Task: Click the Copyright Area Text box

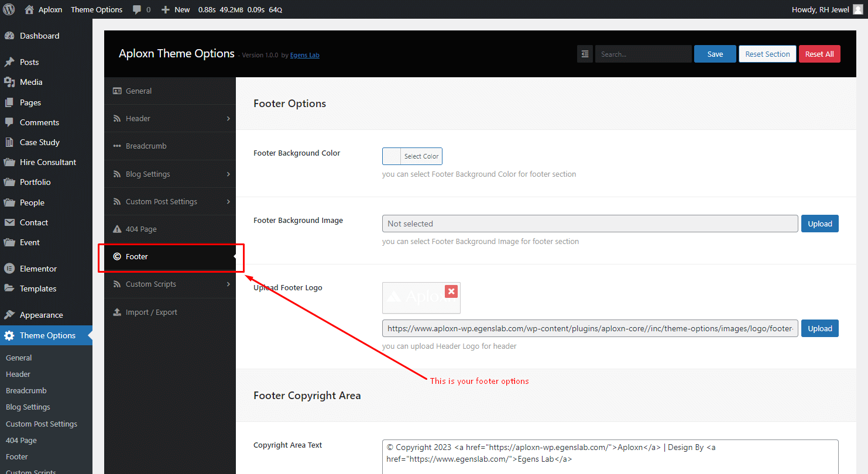Action: pyautogui.click(x=610, y=456)
